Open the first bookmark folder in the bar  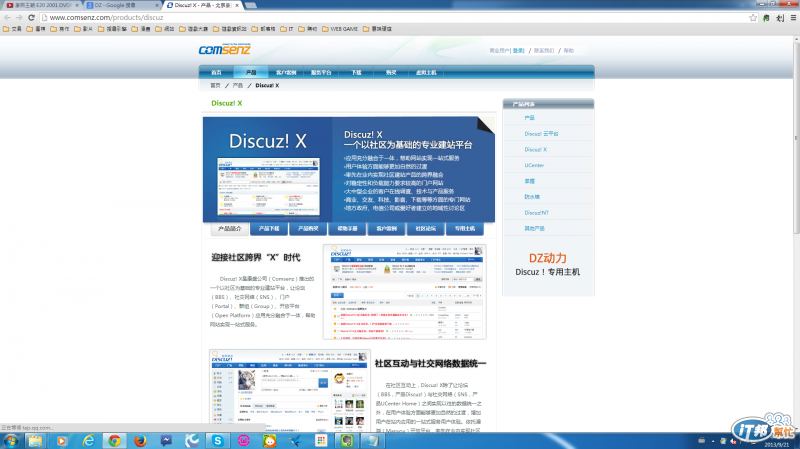coord(12,29)
